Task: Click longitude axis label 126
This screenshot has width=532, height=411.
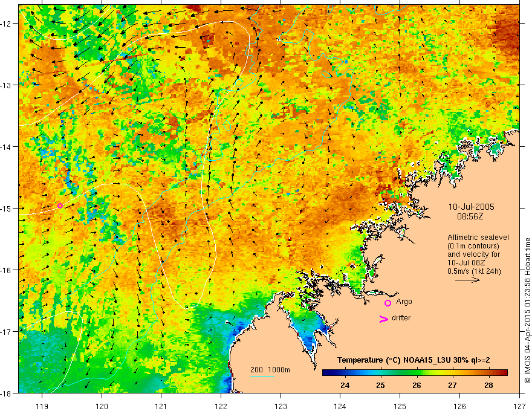Action: click(x=459, y=407)
